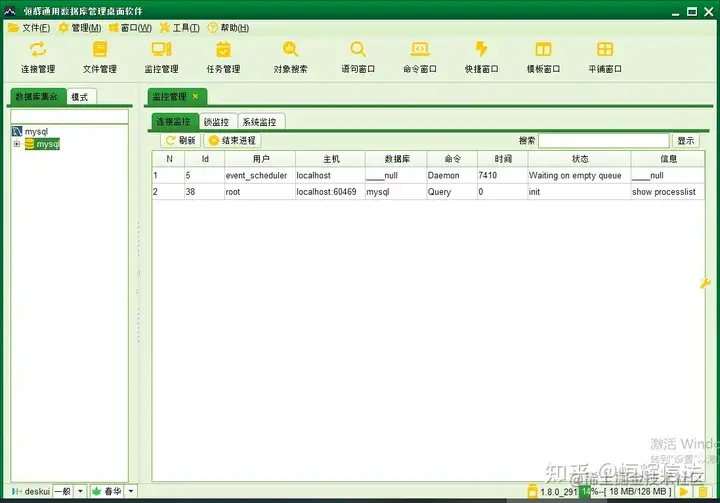The height and width of the screenshot is (503, 720).
Task: Switch to the 系统监控 sub-tab
Action: click(260, 122)
